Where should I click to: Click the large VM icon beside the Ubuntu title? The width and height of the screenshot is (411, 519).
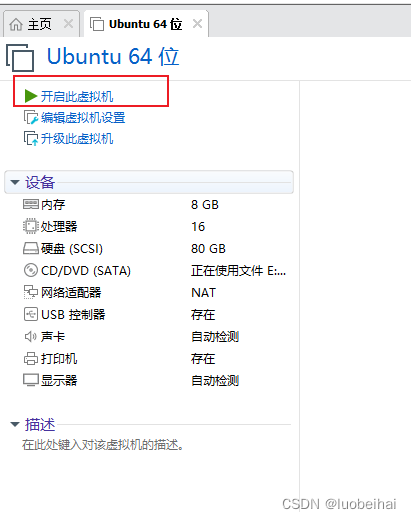[x=20, y=58]
